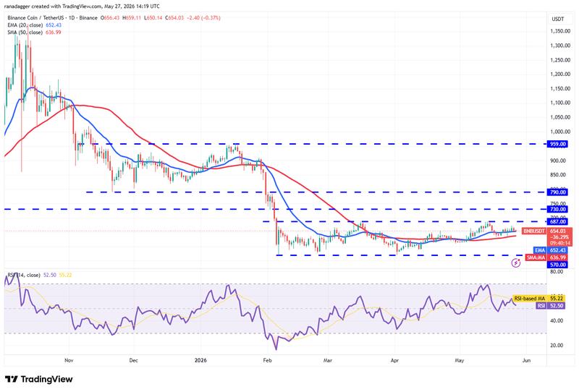Click the purple lightning bolt icon

516,263
